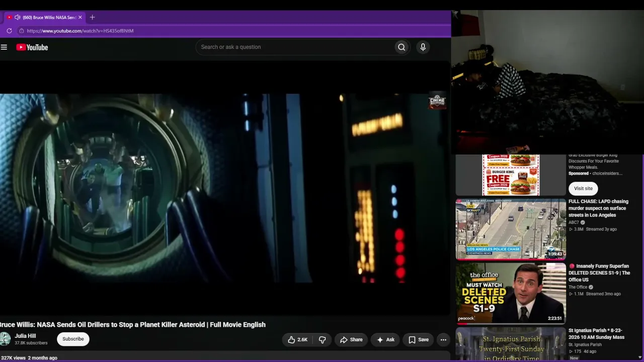Play The Office deleted scenes thumbnail
644x362 pixels.
pyautogui.click(x=511, y=294)
